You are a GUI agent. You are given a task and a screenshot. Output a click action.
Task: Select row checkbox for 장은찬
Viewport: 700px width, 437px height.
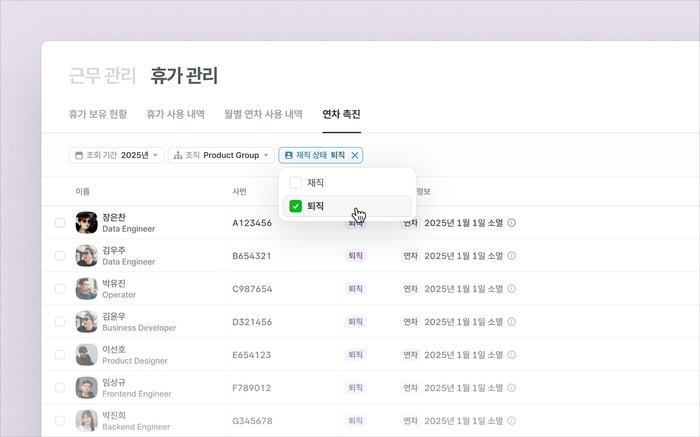click(x=60, y=223)
